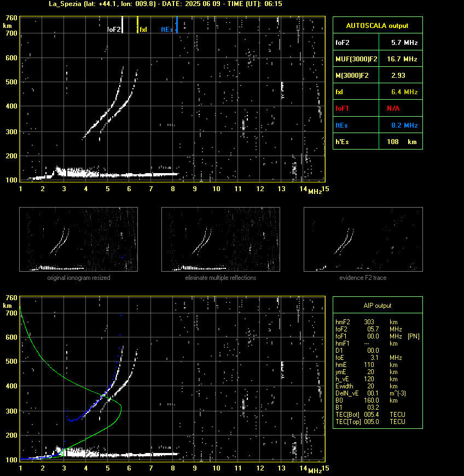Click the B1 03.2 row

(357, 408)
